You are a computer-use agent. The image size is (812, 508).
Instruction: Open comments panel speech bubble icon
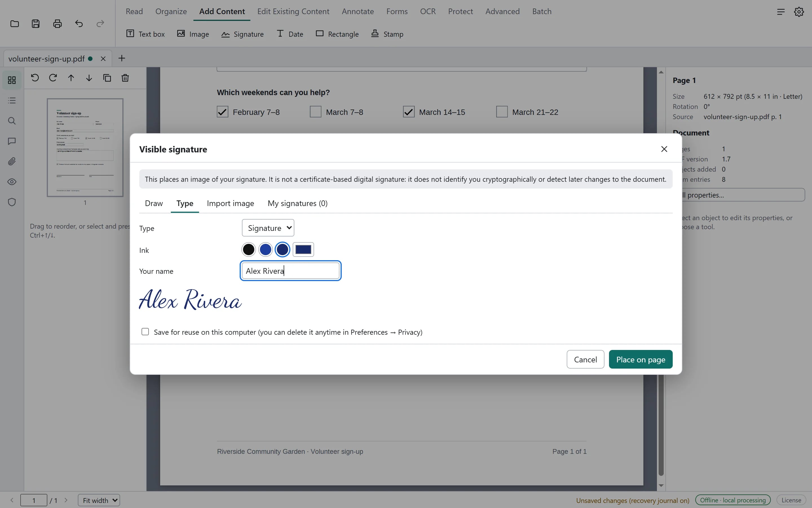(12, 141)
